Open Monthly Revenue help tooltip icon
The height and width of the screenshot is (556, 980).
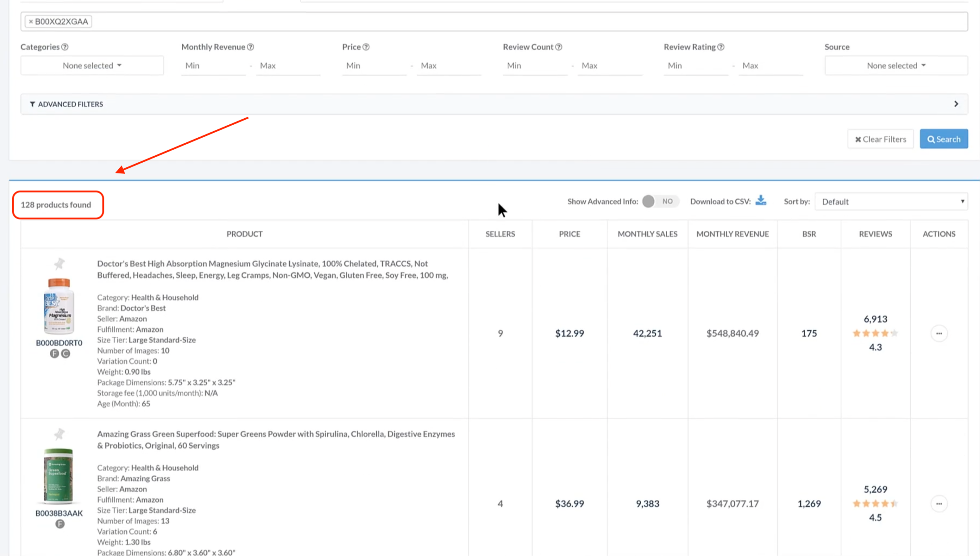point(250,47)
